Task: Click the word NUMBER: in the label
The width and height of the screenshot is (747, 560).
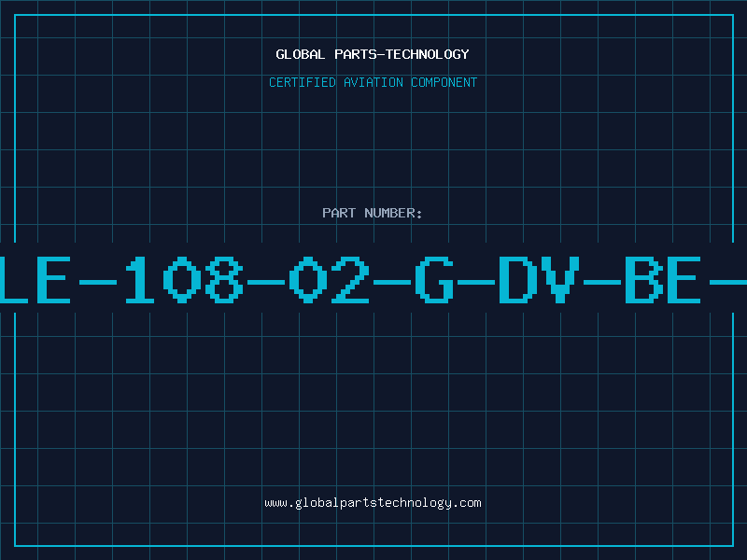Action: point(393,213)
